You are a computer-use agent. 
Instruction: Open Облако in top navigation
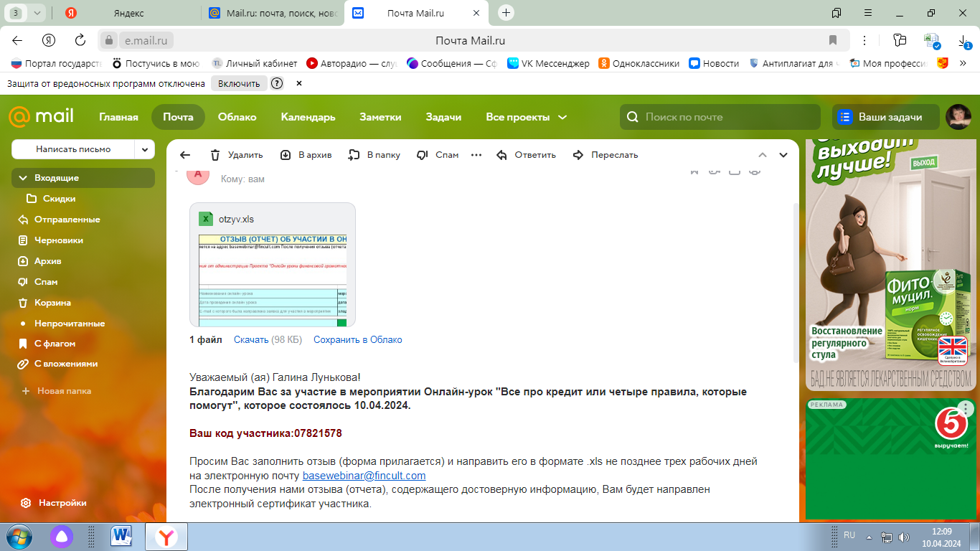(x=237, y=117)
